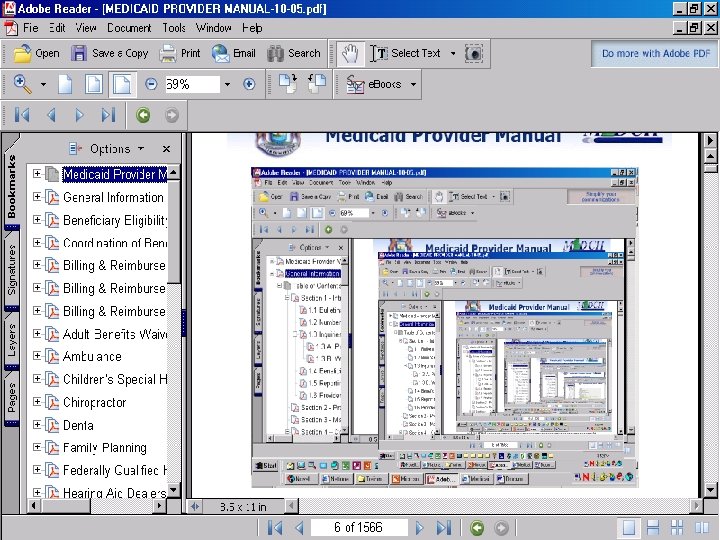Open the Edit menu
The height and width of the screenshot is (540, 720).
coord(57,28)
